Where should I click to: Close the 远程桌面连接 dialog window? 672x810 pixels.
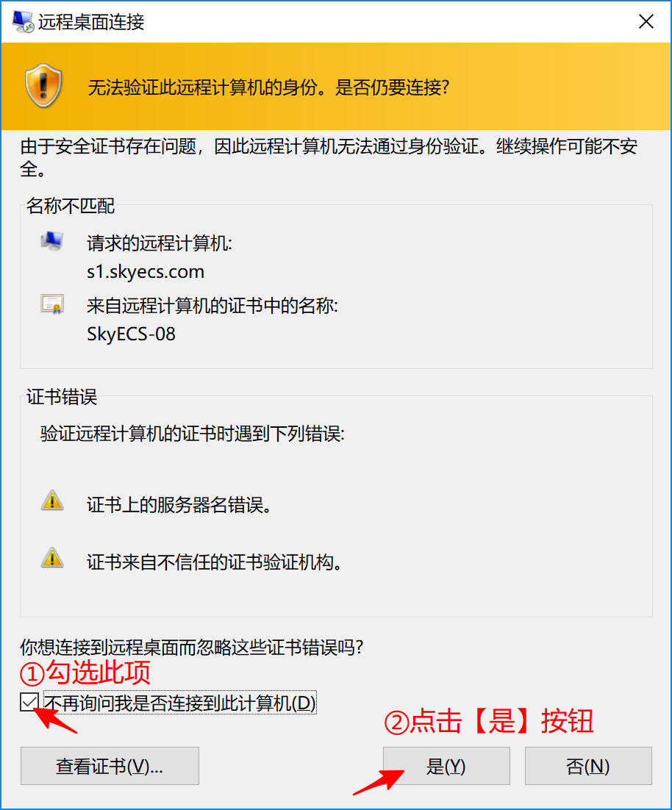646,22
